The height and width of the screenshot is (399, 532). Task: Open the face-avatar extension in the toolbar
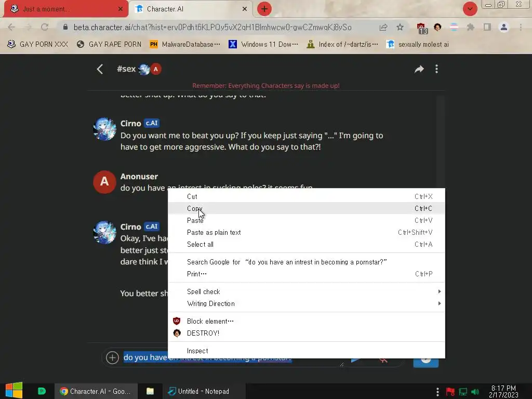437,27
